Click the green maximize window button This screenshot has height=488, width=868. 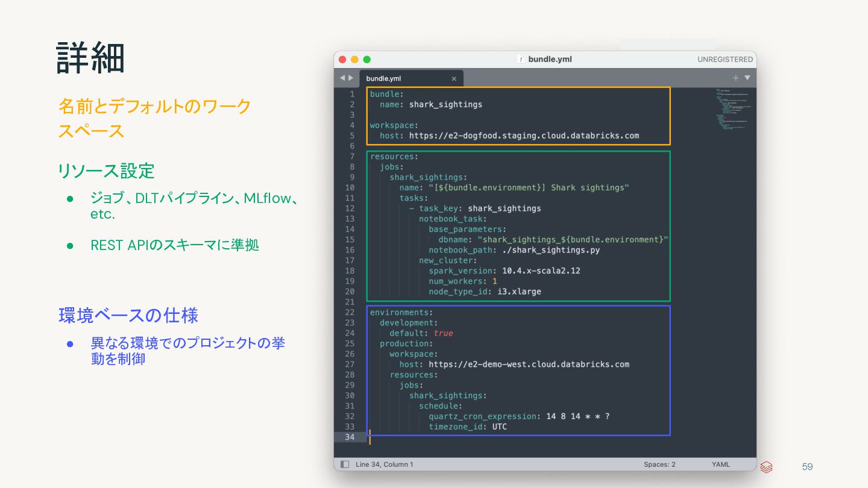pos(366,59)
